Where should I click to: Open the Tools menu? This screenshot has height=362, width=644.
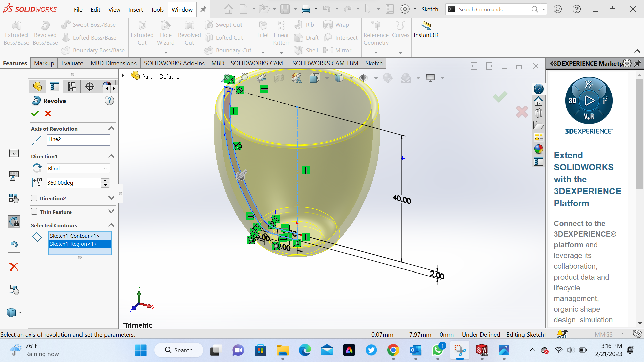(157, 10)
